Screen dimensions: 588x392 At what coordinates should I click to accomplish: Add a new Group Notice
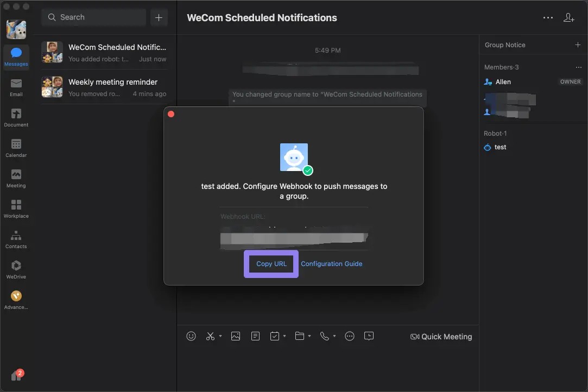coord(578,45)
